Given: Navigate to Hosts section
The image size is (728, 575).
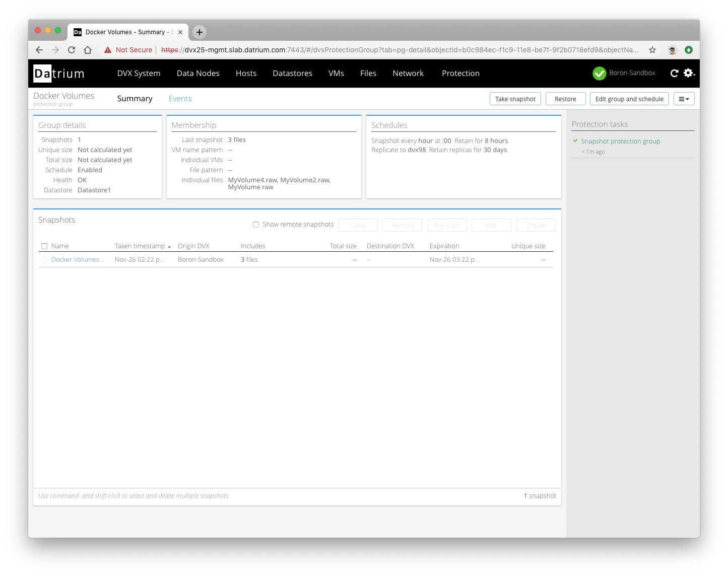Looking at the screenshot, I should click(246, 74).
